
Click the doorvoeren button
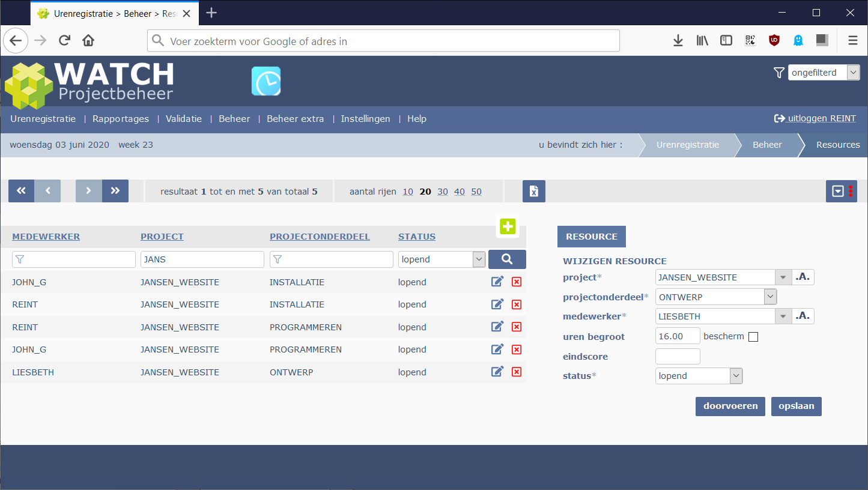tap(730, 406)
